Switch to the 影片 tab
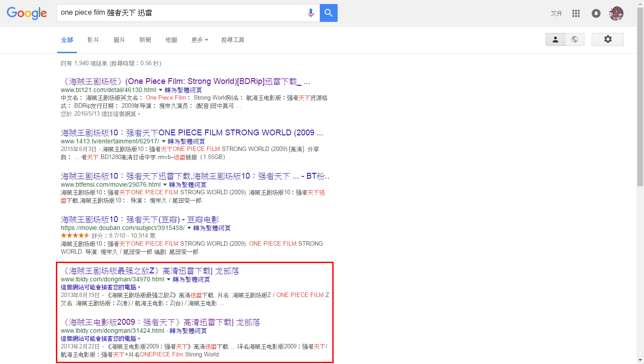Screen dimensions: 644x364 pyautogui.click(x=93, y=40)
